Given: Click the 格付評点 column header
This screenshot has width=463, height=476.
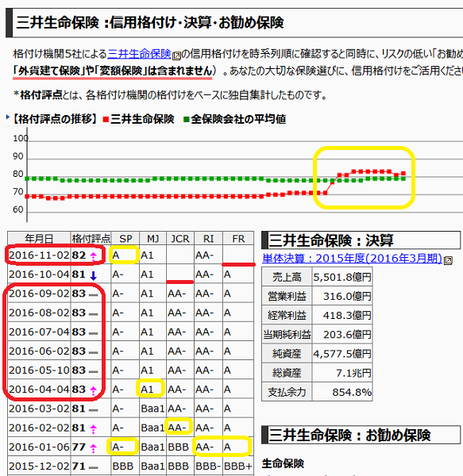Looking at the screenshot, I should click(x=91, y=239).
